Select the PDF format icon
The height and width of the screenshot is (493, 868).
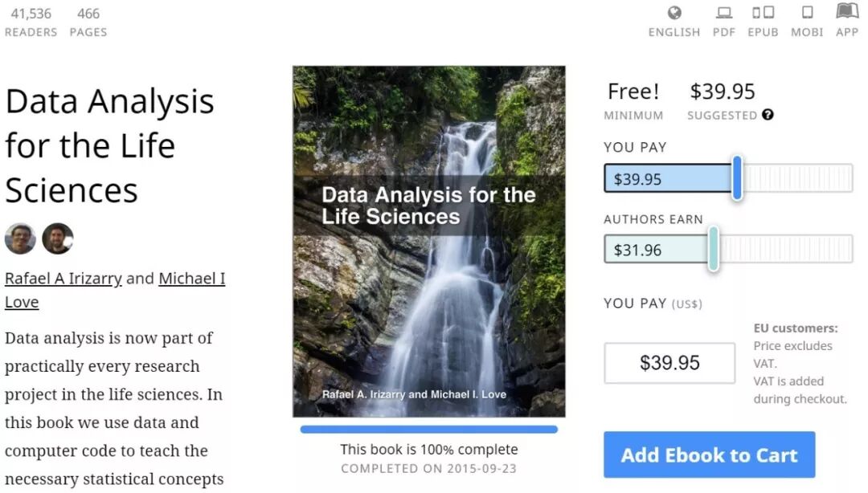pos(724,13)
